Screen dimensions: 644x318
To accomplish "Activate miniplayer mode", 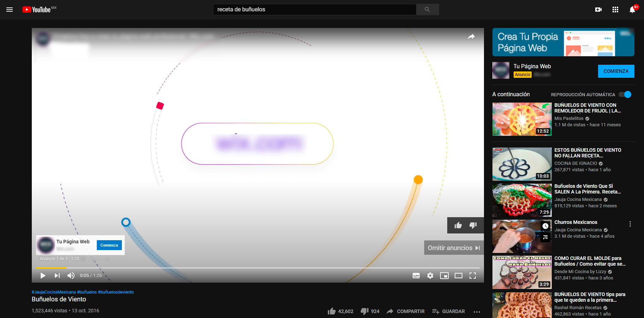I will click(444, 276).
